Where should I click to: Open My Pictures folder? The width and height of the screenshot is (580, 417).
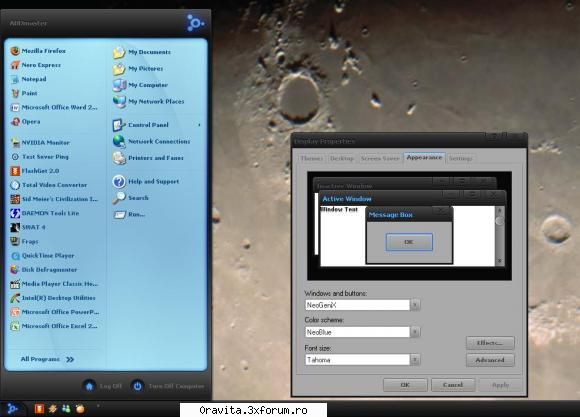138,68
